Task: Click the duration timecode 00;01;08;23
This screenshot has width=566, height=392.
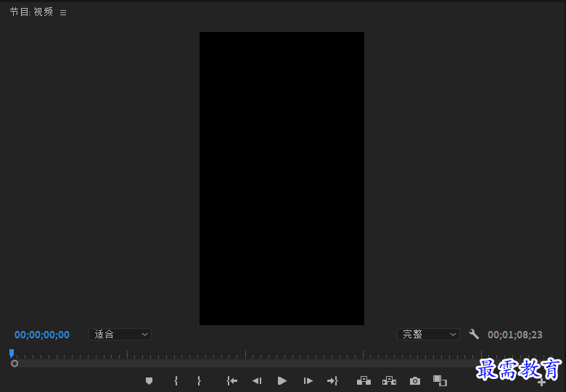Action: (x=515, y=335)
